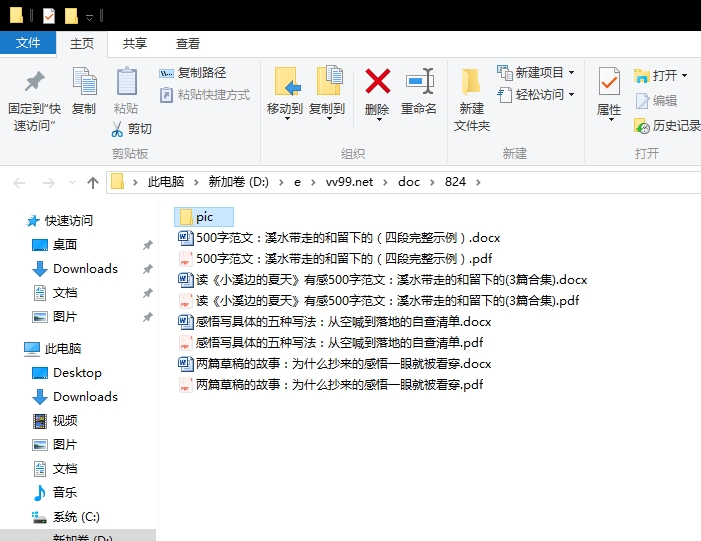This screenshot has width=701, height=541.
Task: Click the Pin to Quick access icon
Action: (x=34, y=82)
